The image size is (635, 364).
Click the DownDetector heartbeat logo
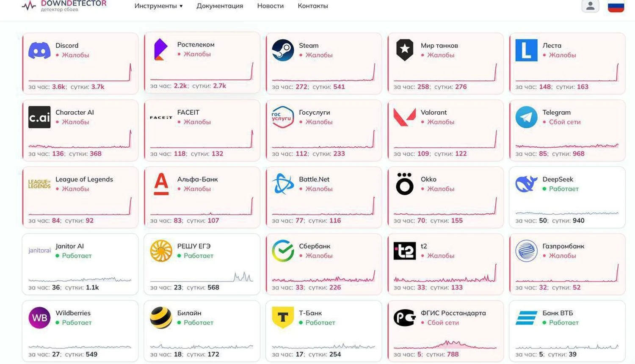(x=29, y=6)
